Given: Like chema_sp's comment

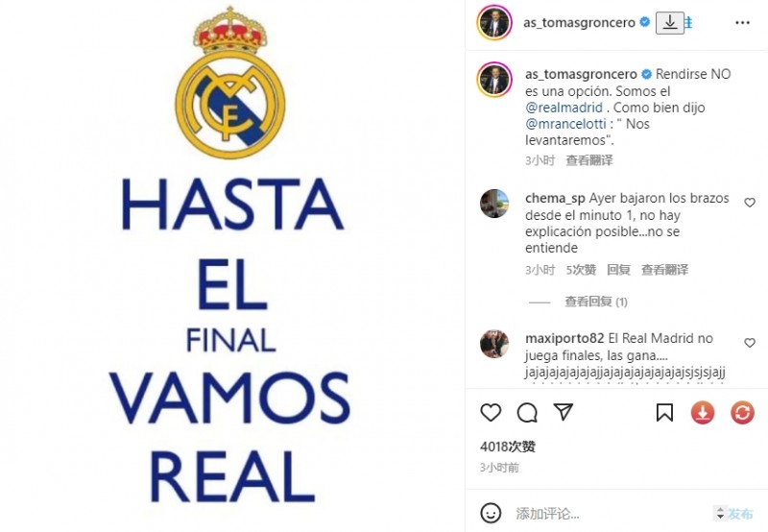Looking at the screenshot, I should click(750, 203).
